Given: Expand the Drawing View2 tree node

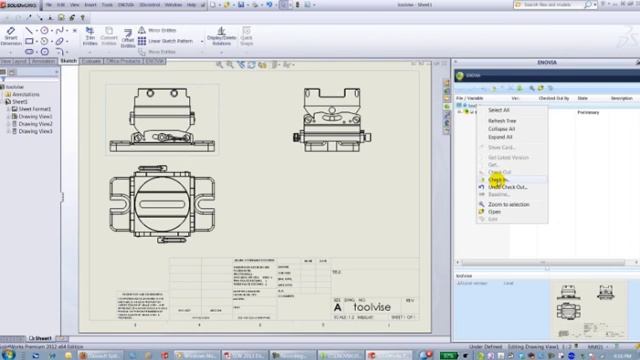Looking at the screenshot, I should pyautogui.click(x=8, y=124).
